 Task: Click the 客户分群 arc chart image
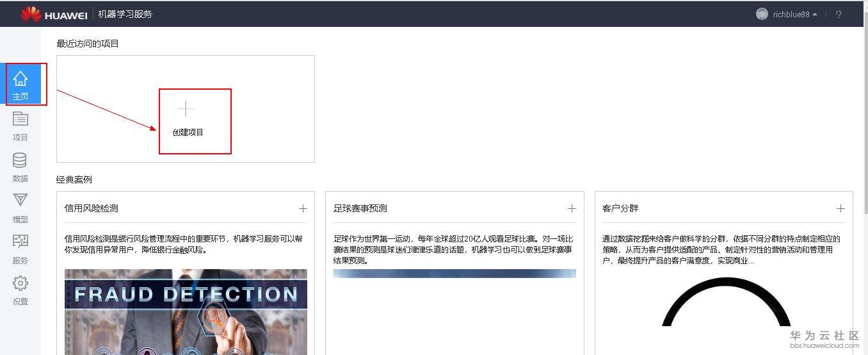726,302
